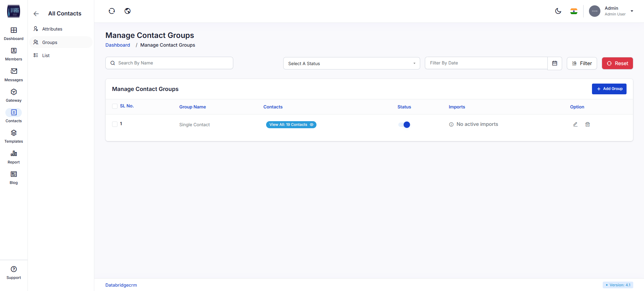This screenshot has width=644, height=291.
Task: Click the Dashboard breadcrumb link
Action: pos(117,45)
